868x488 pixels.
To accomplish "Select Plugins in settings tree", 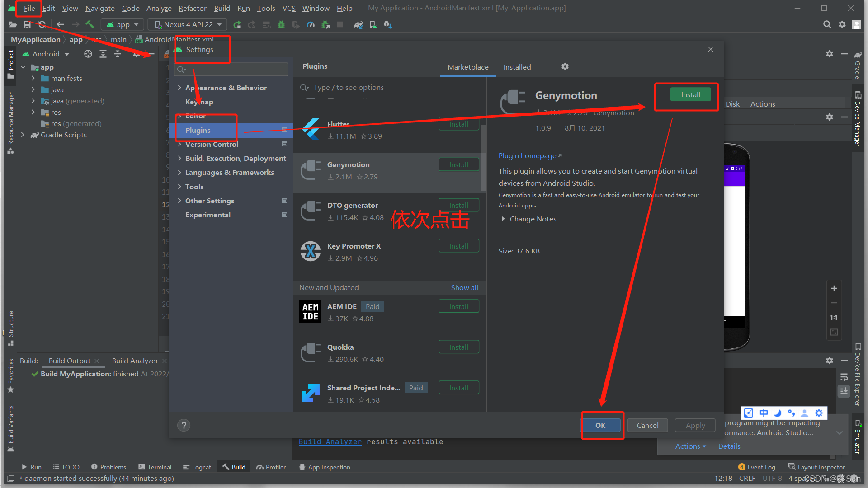I will (231, 130).
